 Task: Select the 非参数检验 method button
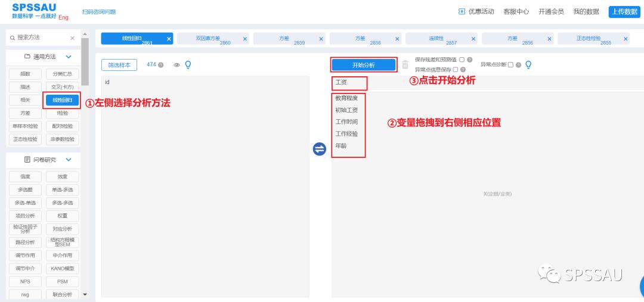[x=63, y=139]
